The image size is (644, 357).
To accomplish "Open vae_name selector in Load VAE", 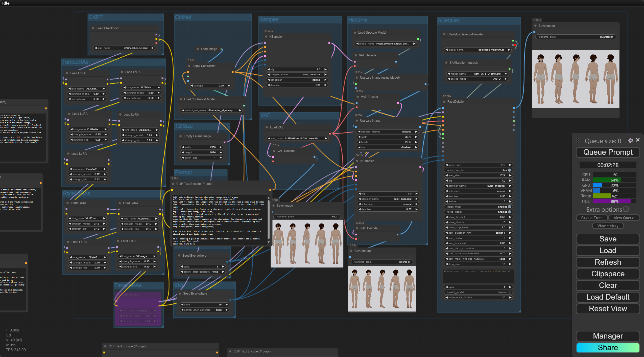I will tap(297, 138).
